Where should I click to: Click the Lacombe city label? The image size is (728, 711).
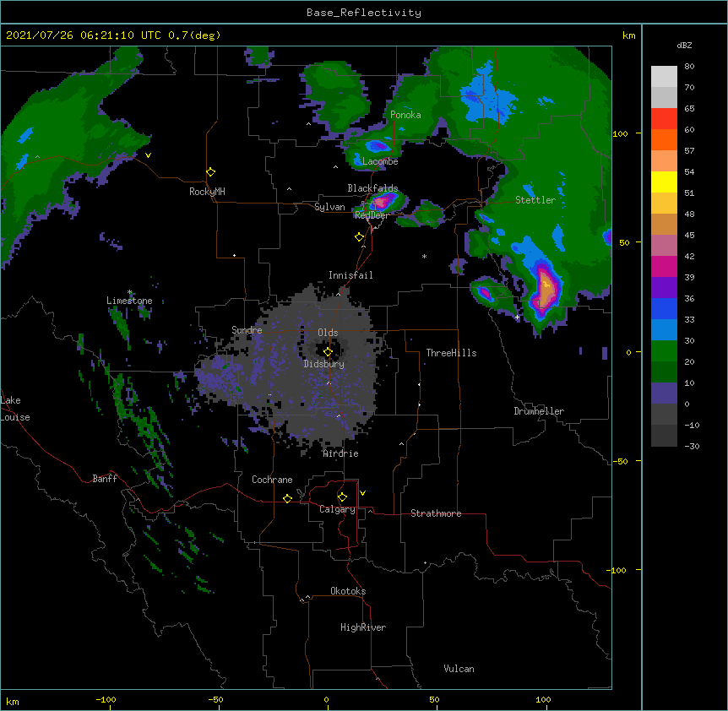click(x=380, y=161)
